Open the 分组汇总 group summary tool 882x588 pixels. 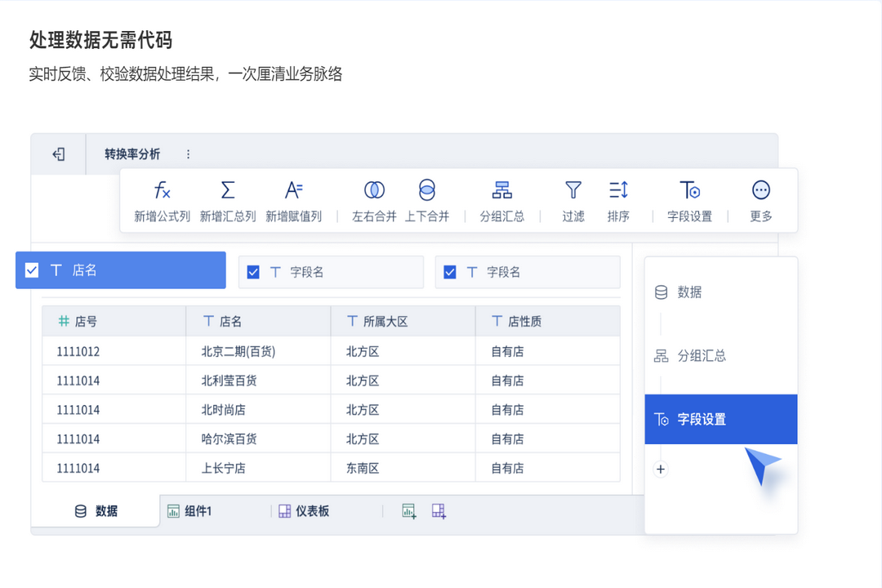click(x=501, y=199)
